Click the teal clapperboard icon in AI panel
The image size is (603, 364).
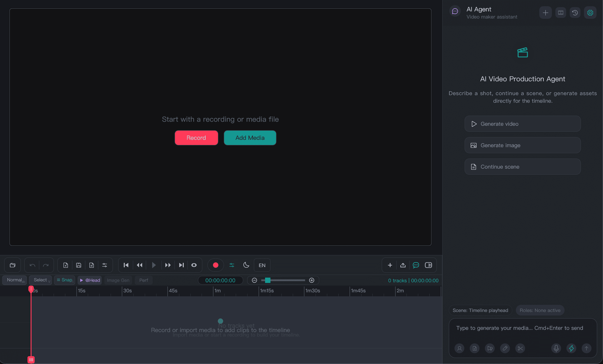point(523,52)
